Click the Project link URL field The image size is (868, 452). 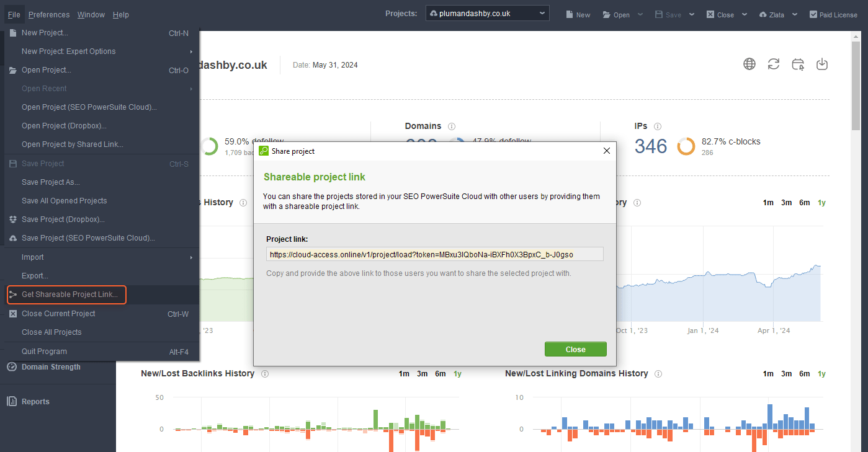(435, 254)
